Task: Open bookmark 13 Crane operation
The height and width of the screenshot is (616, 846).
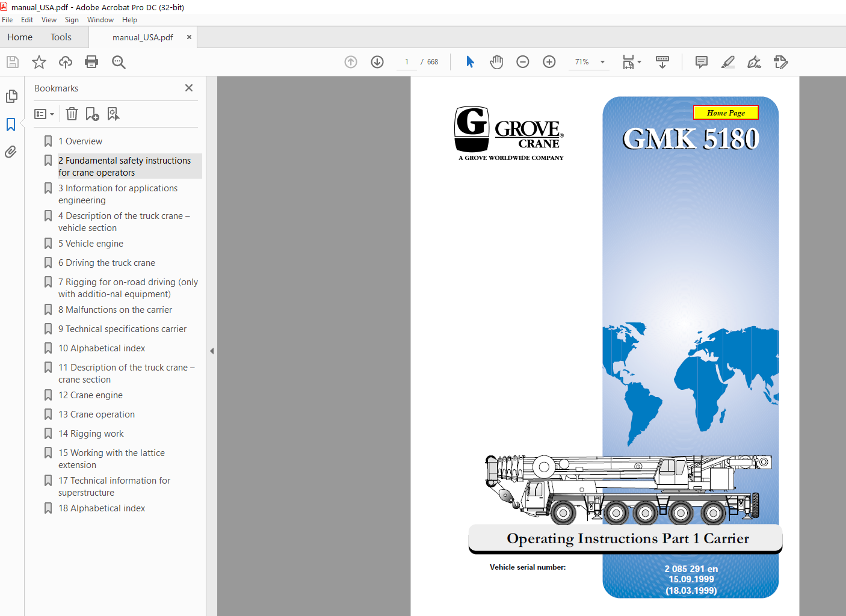Action: 96,414
